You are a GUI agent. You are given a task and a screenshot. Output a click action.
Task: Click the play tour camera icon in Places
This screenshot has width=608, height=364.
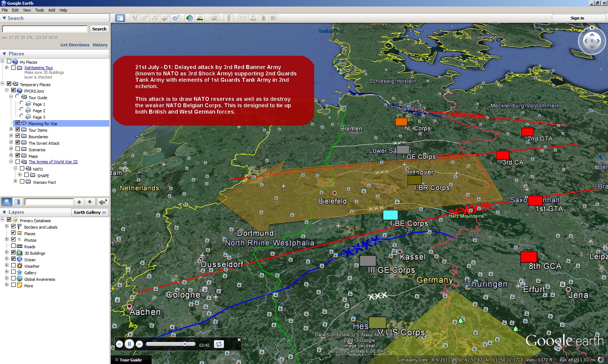click(x=103, y=202)
